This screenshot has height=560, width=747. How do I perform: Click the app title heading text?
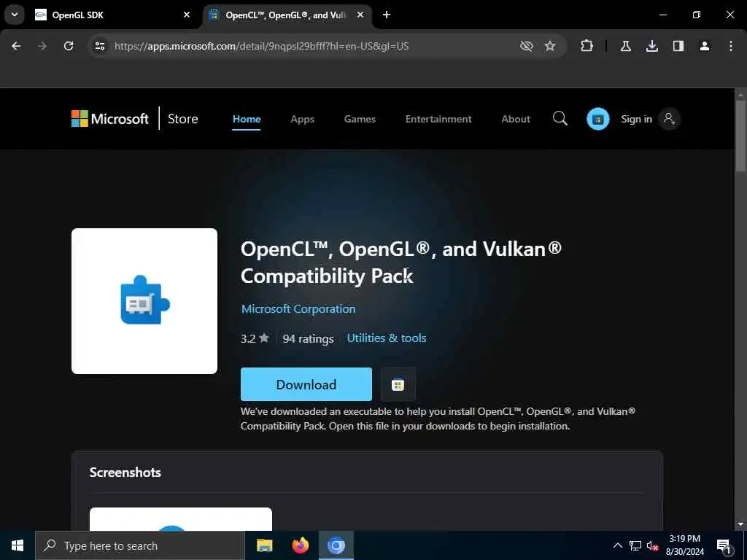tap(400, 262)
